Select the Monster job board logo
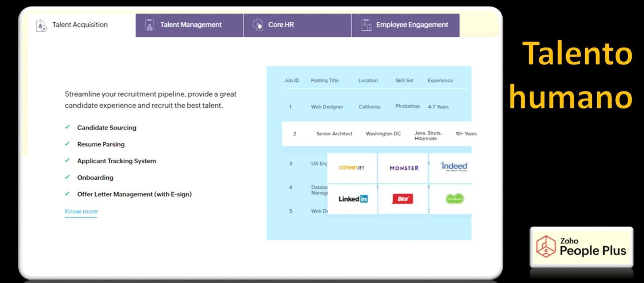This screenshot has height=283, width=644. (404, 168)
